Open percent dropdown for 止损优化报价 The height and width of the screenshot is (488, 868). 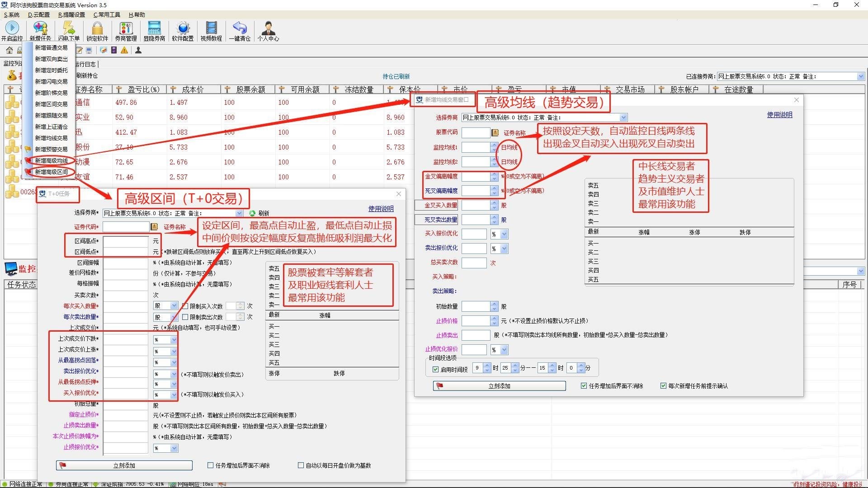[505, 350]
